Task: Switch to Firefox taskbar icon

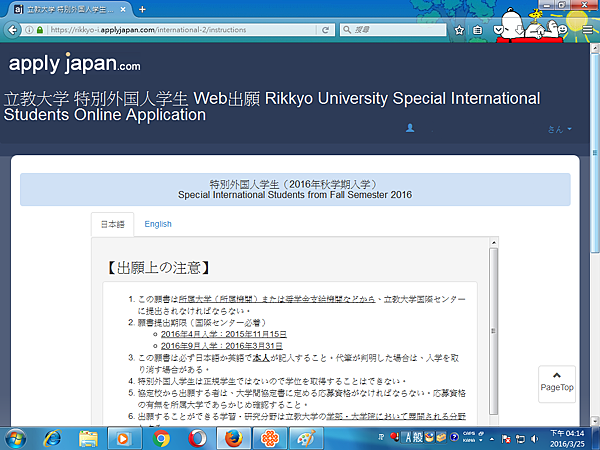Action: click(233, 439)
